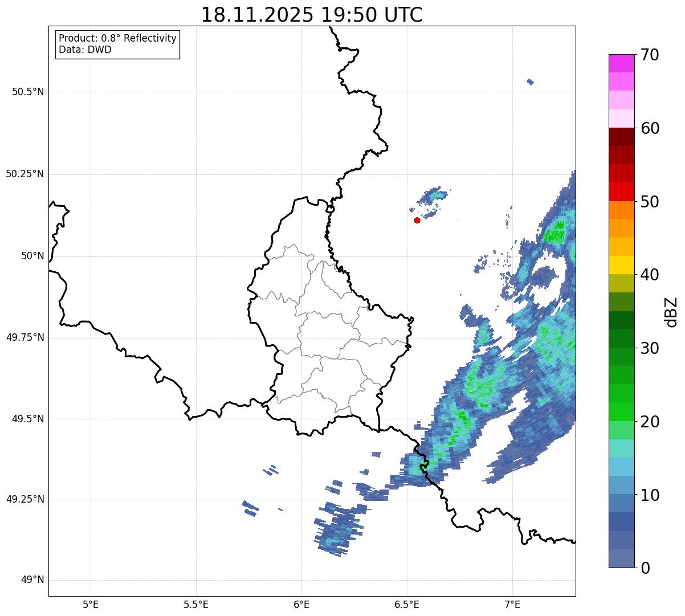The height and width of the screenshot is (616, 685).
Task: Click the 50°N latitude label
Action: (32, 256)
